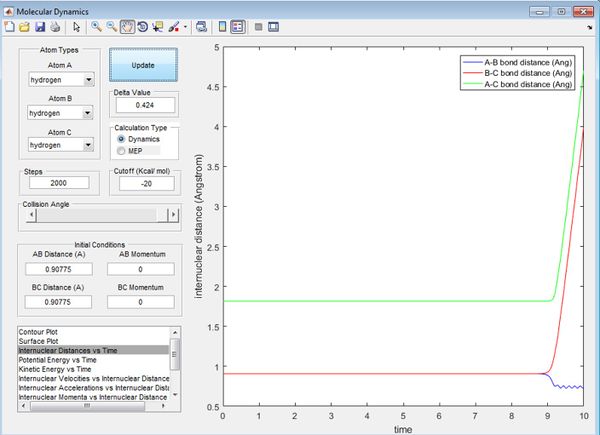Activate the Rotate 3D tool
Viewport: 600px width, 435px height.
(x=141, y=25)
